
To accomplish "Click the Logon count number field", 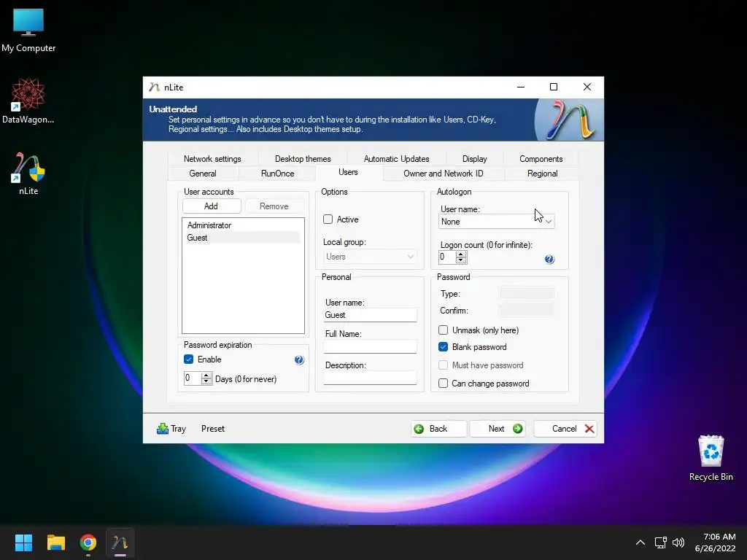I will pyautogui.click(x=447, y=257).
